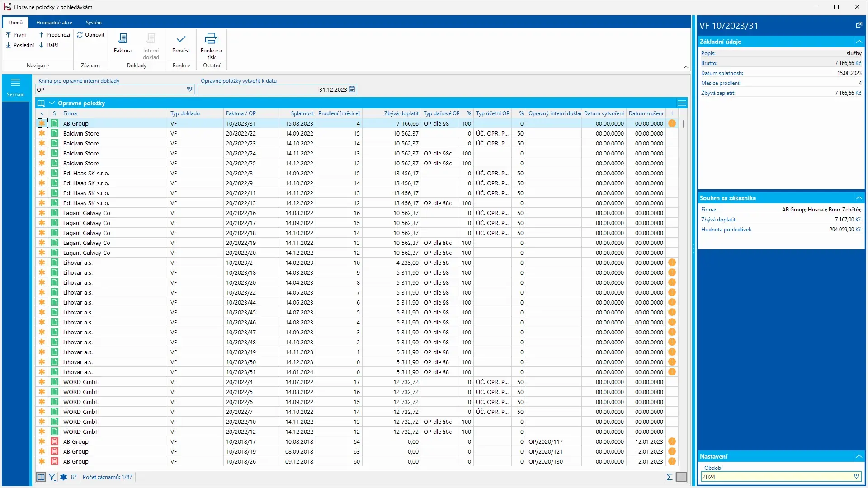Click the Provést checkmark button

click(181, 43)
